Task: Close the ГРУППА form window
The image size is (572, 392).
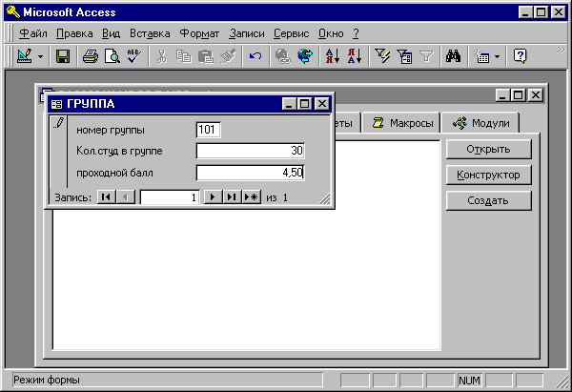Action: point(322,104)
